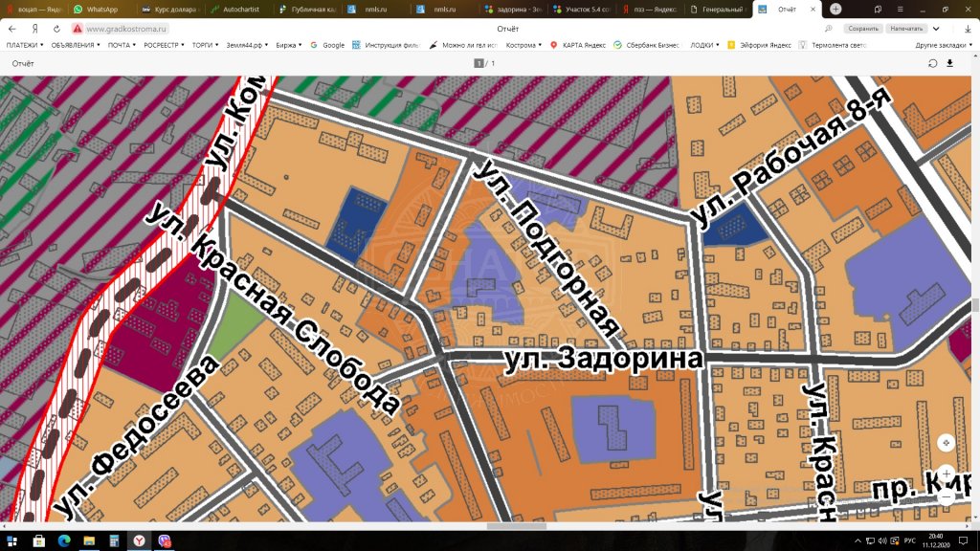This screenshot has height=551, width=980.
Task: Zoom out with the minus button
Action: tap(946, 497)
